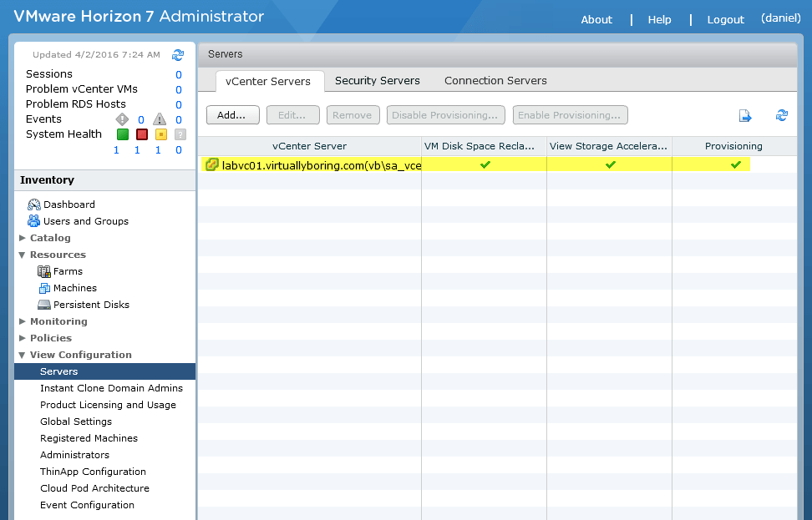Screen dimensions: 812x520
Task: Collapse the View Configuration section
Action: (x=23, y=355)
